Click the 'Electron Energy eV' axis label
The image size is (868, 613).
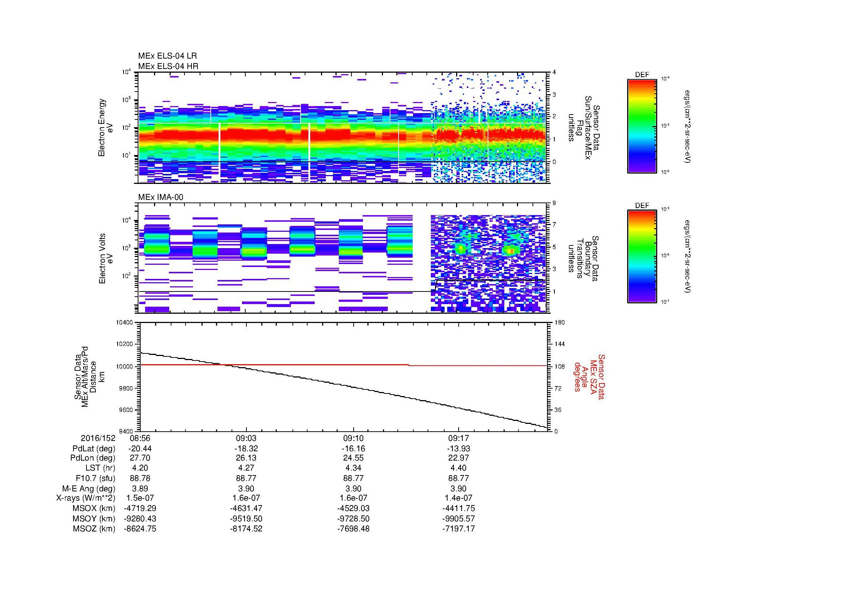coord(105,128)
